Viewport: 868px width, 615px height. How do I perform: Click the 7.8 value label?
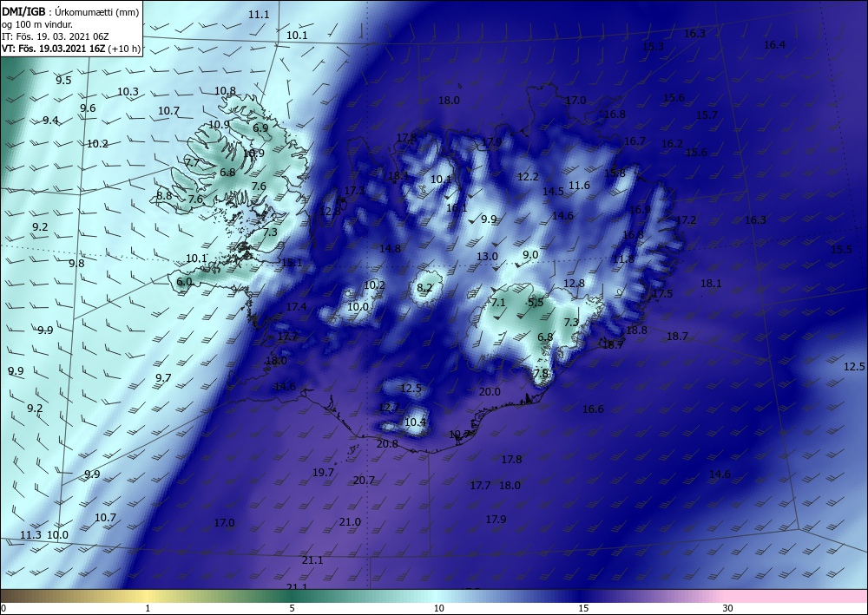point(541,373)
